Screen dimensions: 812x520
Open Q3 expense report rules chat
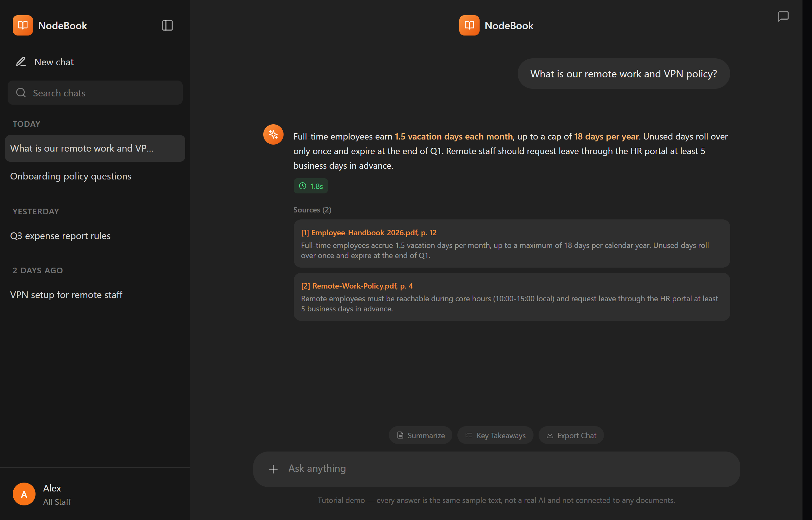pos(95,236)
